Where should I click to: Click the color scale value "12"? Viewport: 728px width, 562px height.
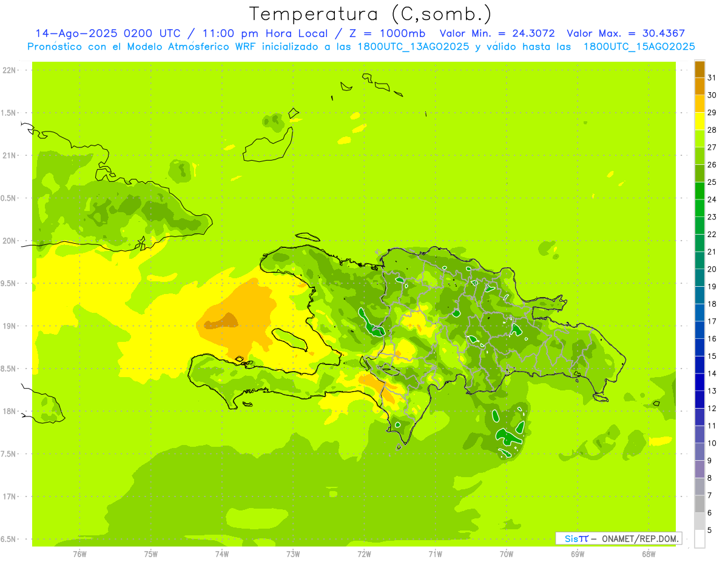point(712,409)
